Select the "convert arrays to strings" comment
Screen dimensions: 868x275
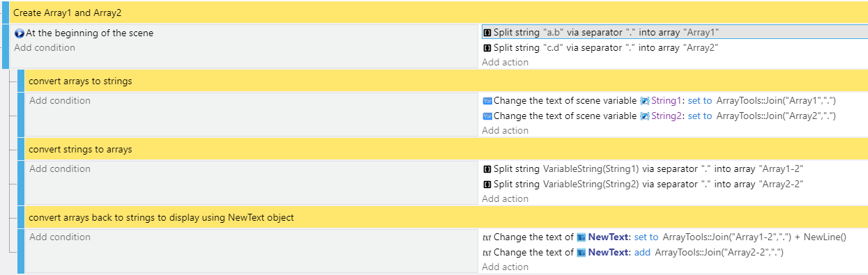tap(446, 81)
